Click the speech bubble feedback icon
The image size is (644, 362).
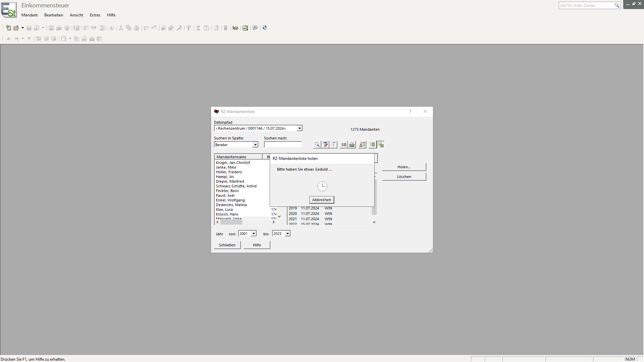click(255, 28)
